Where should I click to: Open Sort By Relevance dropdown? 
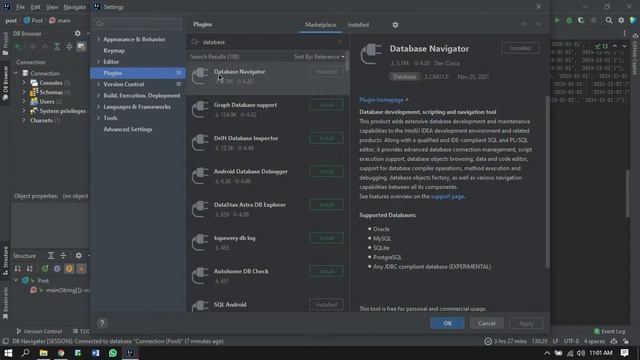pos(319,57)
